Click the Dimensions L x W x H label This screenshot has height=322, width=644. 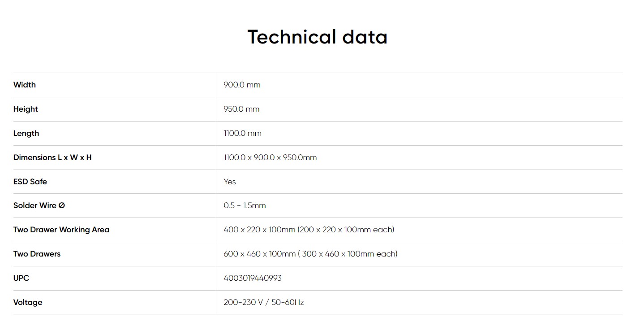click(x=52, y=157)
